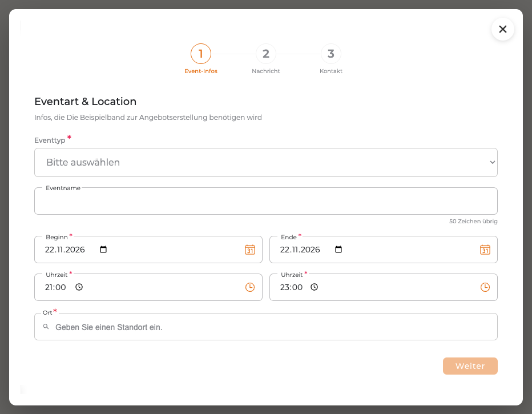
Task: Open orange clock icon for 23:00 end time
Action: coord(485,287)
